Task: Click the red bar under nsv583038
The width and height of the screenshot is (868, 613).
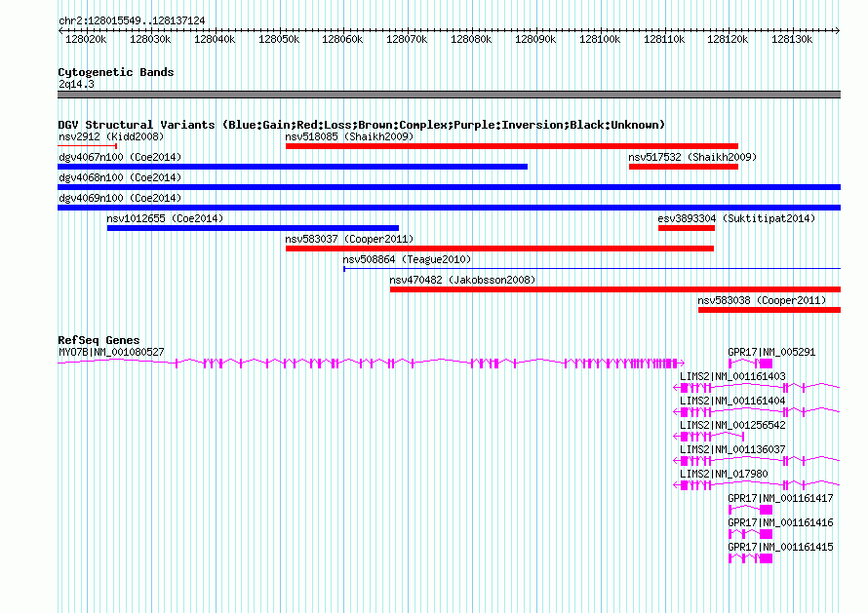Action: pos(769,310)
